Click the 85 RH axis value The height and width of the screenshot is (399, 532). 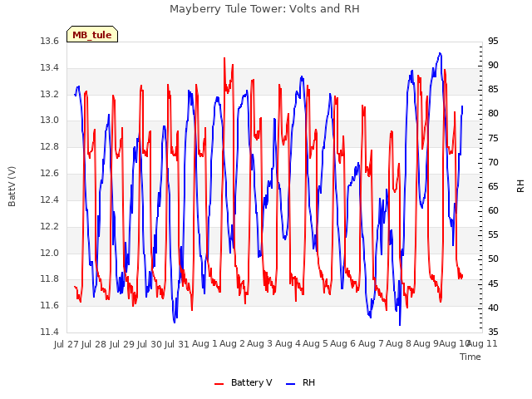493,89
